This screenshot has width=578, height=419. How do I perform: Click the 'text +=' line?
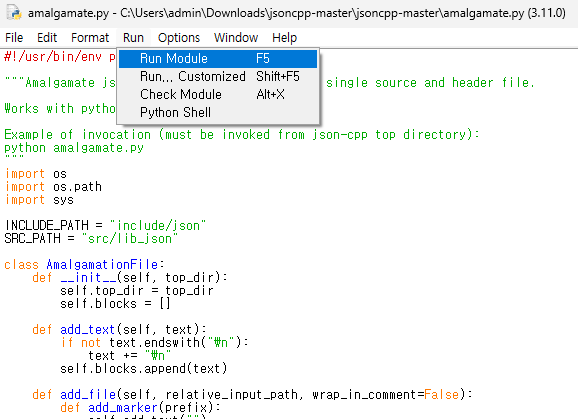130,356
